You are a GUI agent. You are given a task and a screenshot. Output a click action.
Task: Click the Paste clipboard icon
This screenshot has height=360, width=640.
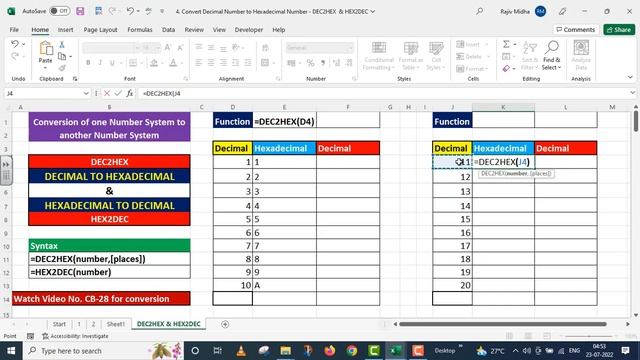[x=46, y=49]
